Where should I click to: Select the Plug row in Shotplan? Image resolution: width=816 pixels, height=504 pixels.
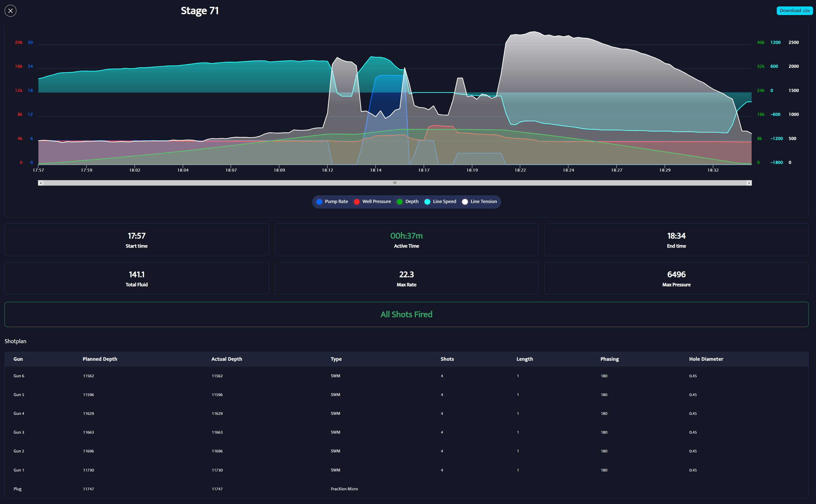pos(17,489)
